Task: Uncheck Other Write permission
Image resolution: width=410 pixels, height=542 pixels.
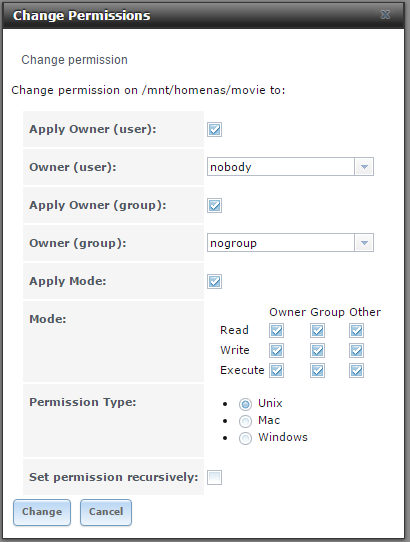Action: click(356, 351)
